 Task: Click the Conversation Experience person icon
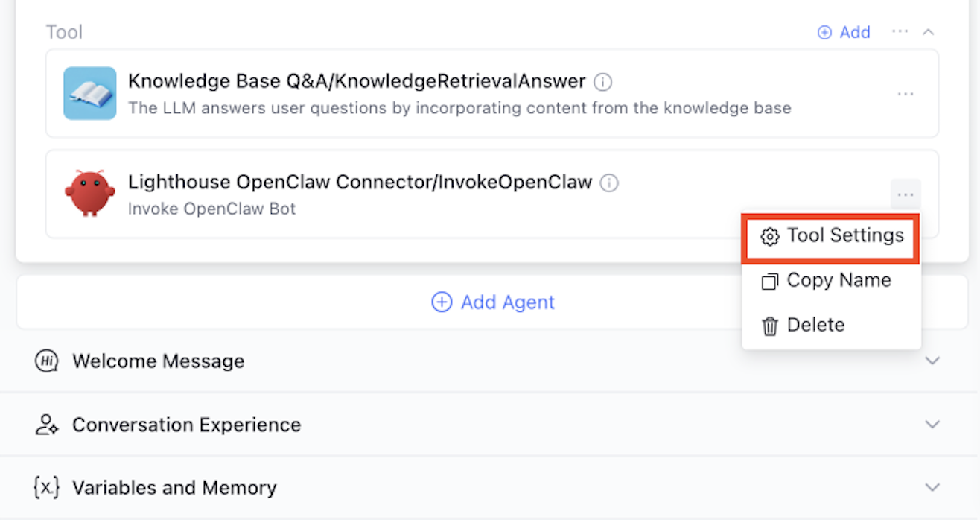point(46,425)
